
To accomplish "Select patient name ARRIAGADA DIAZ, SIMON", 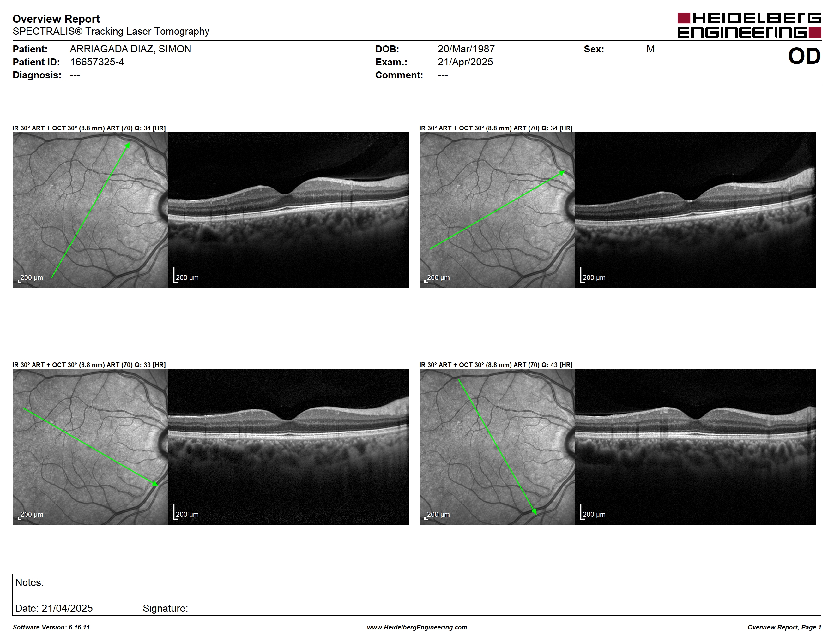I will click(130, 49).
